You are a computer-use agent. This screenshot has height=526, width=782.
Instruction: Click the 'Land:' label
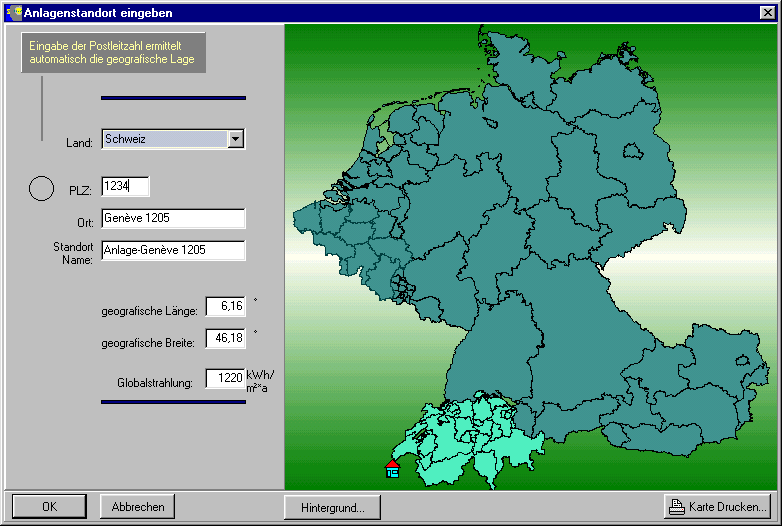click(79, 143)
